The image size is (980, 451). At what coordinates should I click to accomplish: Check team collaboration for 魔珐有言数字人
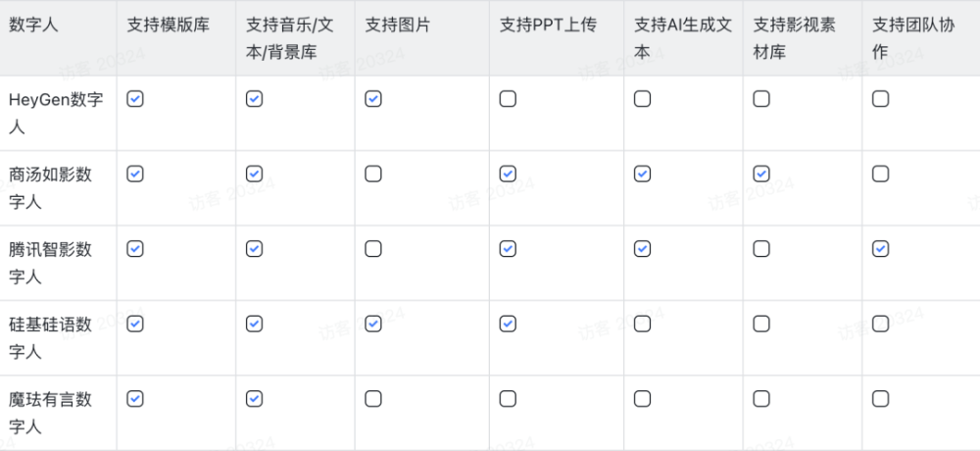pyautogui.click(x=881, y=399)
